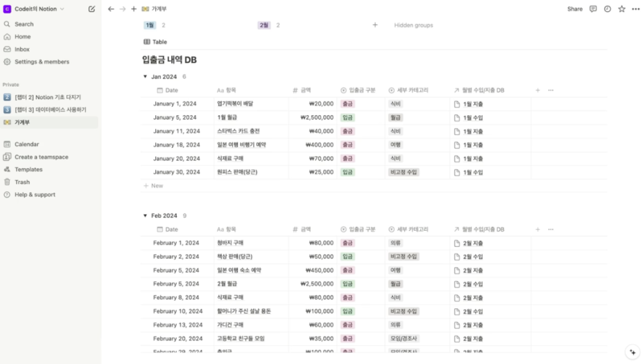Click the Share button
Viewport: 642px width, 364px height.
click(574, 9)
